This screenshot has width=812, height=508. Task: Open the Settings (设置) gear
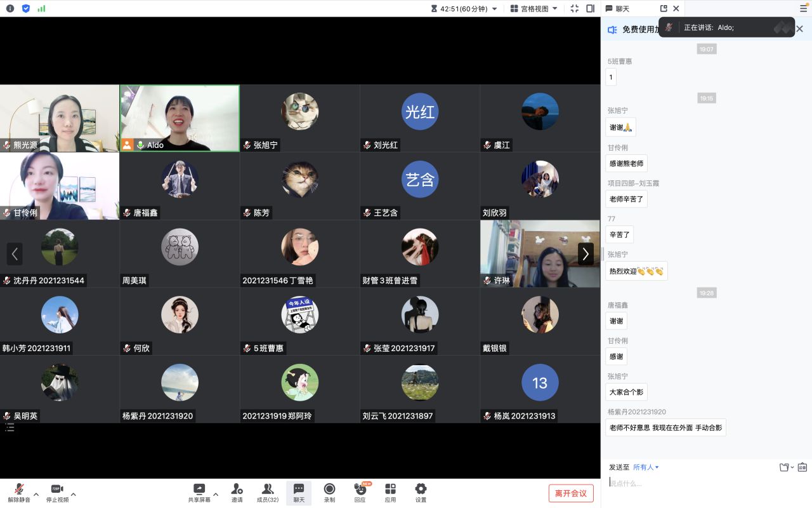421,492
